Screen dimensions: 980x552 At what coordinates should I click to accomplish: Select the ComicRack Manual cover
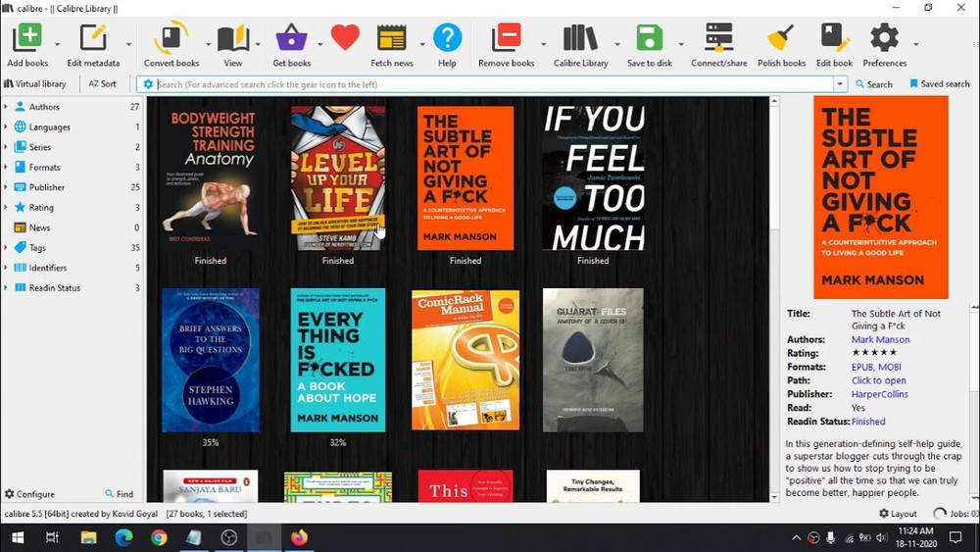tap(465, 360)
